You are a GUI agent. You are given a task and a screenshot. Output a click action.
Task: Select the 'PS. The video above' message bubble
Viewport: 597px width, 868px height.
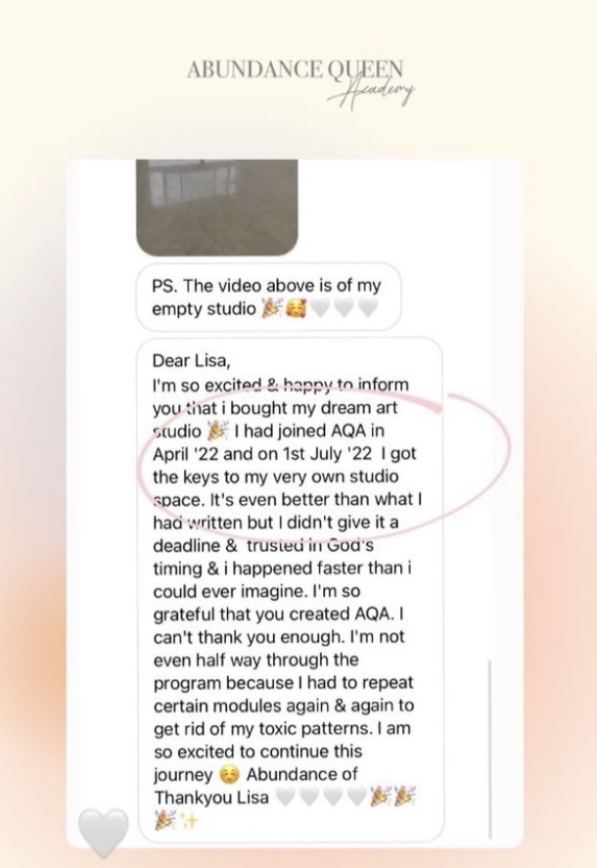tap(268, 297)
